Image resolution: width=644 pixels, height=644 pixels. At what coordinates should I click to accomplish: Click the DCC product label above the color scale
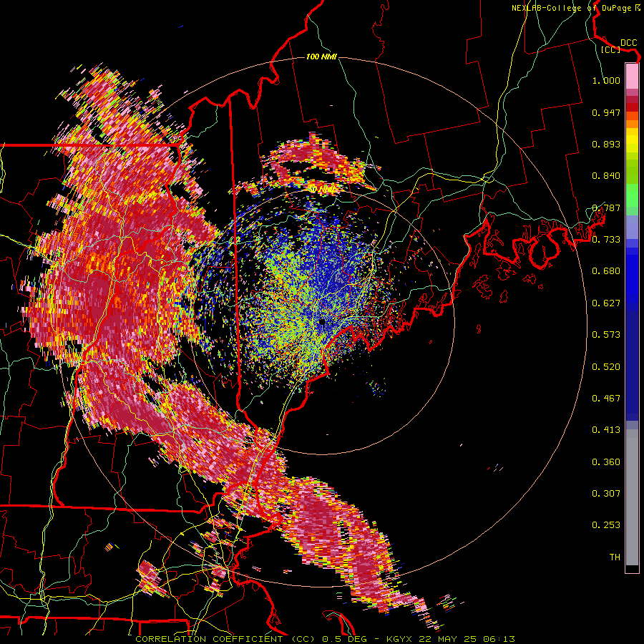[628, 43]
